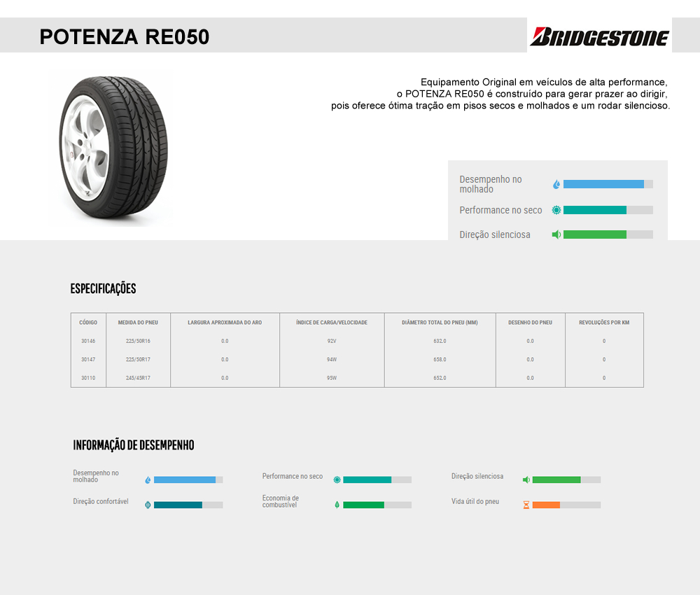Click the Performance no seco label in the top panel
The width and height of the screenshot is (700, 595).
coord(501,210)
